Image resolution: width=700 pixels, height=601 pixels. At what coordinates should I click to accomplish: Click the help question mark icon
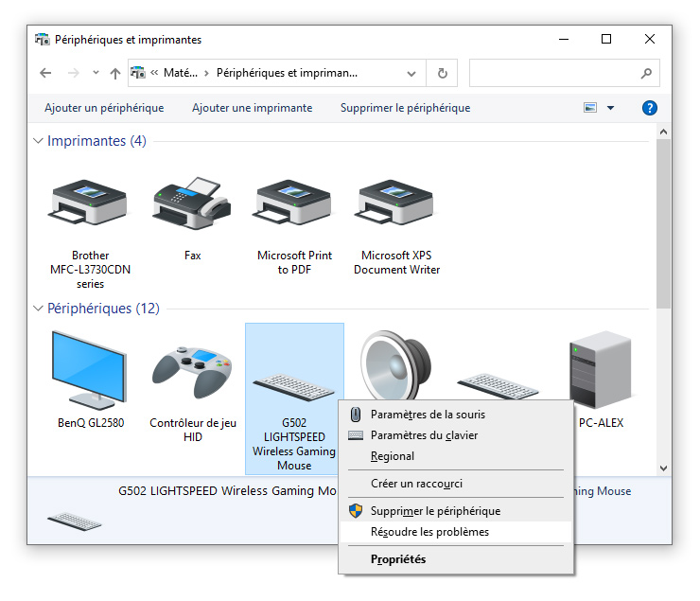(x=649, y=108)
